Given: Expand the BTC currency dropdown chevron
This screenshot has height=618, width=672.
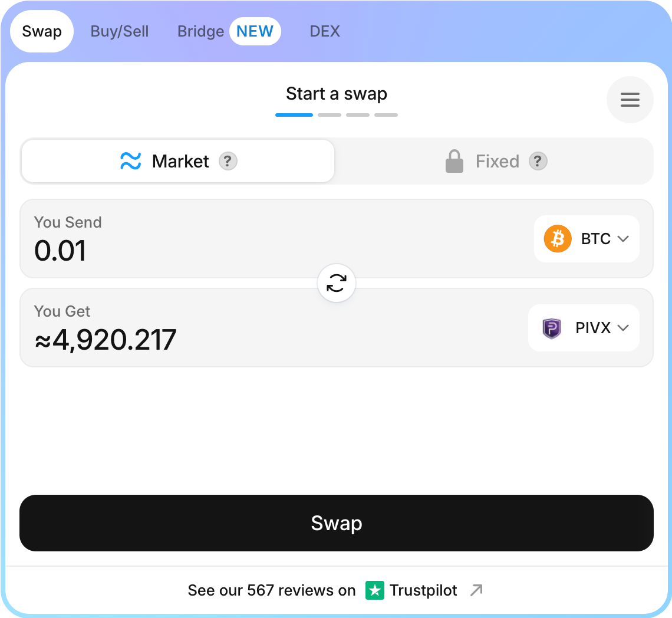Looking at the screenshot, I should pyautogui.click(x=622, y=239).
